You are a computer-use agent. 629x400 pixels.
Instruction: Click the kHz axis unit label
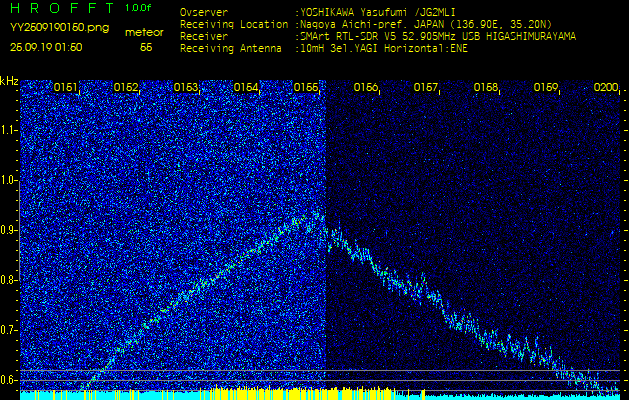pos(9,81)
